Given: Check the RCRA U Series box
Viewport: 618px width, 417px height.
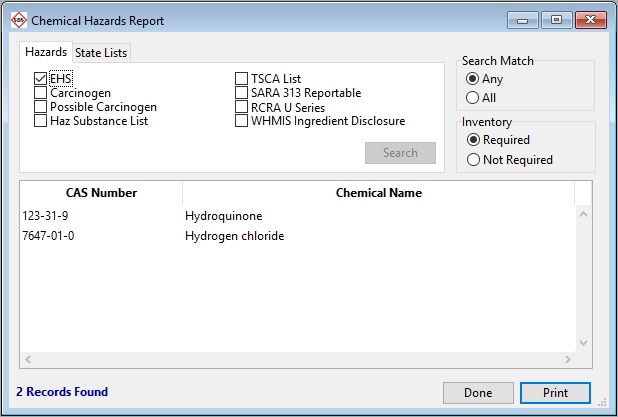Looking at the screenshot, I should 242,107.
